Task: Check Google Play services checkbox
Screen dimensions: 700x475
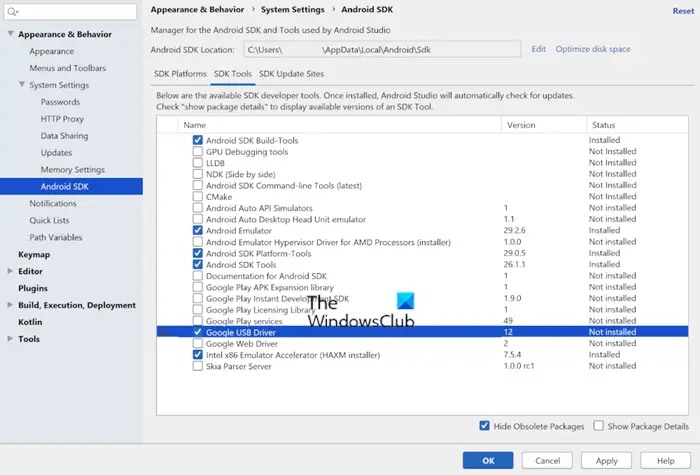Action: click(x=198, y=321)
